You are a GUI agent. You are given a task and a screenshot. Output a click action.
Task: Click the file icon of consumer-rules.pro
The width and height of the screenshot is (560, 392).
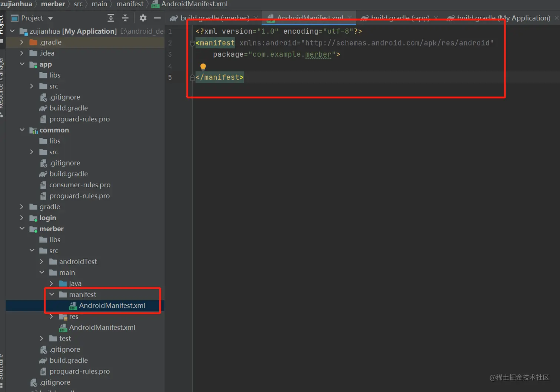pos(43,185)
